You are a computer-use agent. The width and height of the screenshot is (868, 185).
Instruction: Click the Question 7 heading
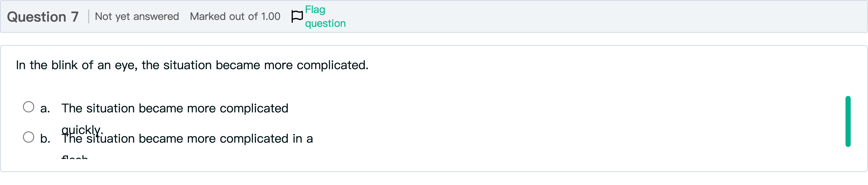43,17
